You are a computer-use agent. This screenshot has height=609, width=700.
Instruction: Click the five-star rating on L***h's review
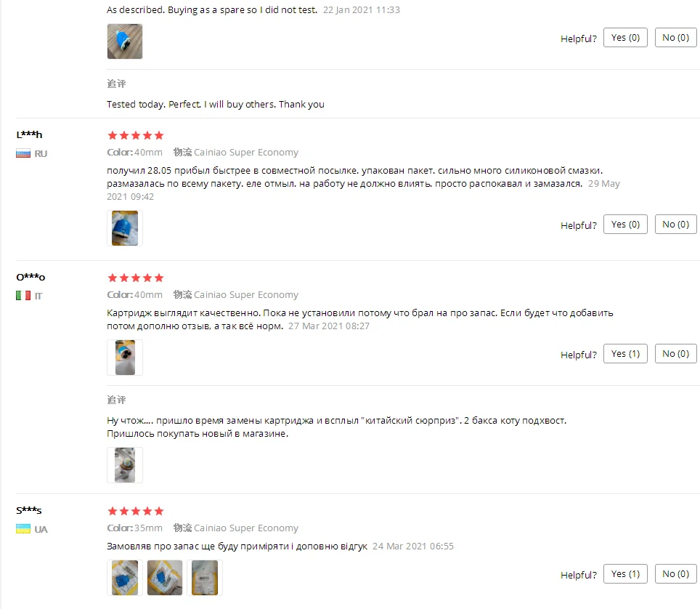coord(136,135)
